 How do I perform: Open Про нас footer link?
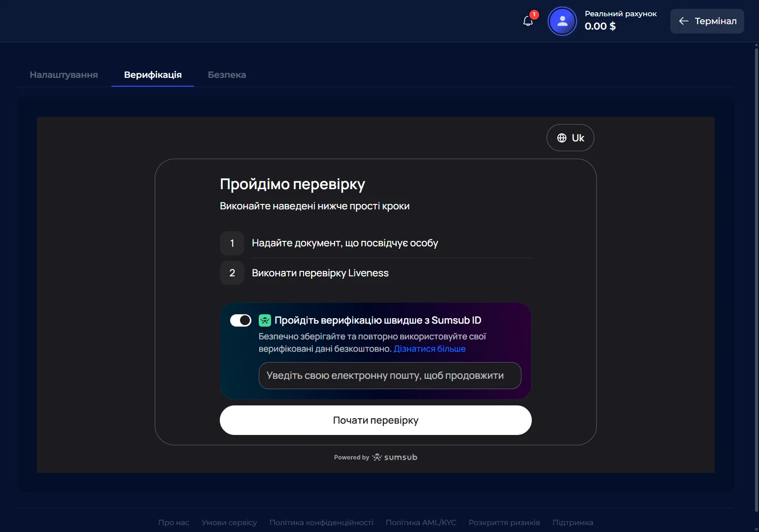pyautogui.click(x=173, y=523)
